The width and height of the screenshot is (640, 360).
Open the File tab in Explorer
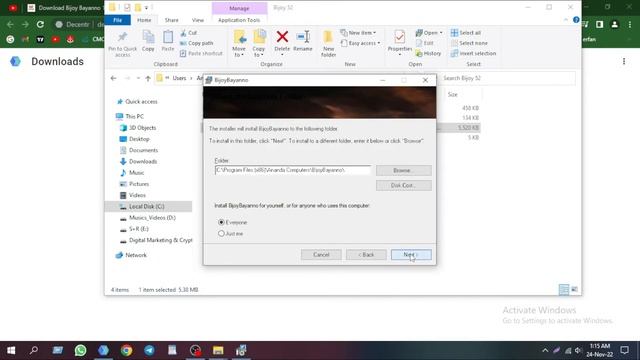[118, 20]
